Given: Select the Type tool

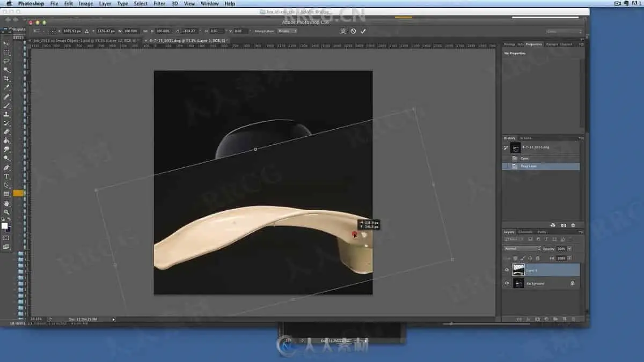Looking at the screenshot, I should 6,176.
